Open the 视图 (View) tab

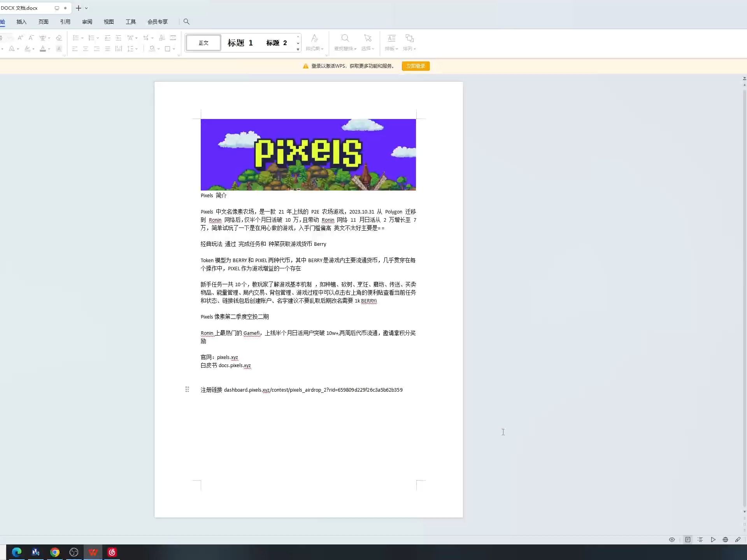point(109,22)
